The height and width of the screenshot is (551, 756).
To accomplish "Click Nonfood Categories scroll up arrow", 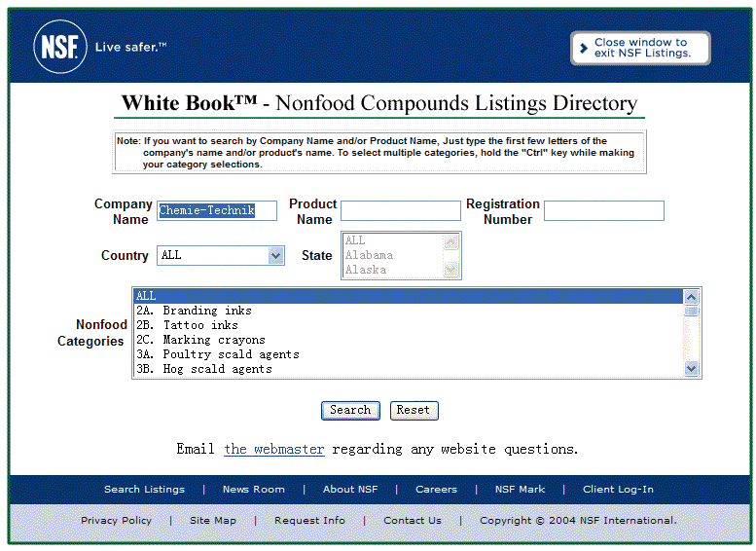I will click(x=692, y=297).
